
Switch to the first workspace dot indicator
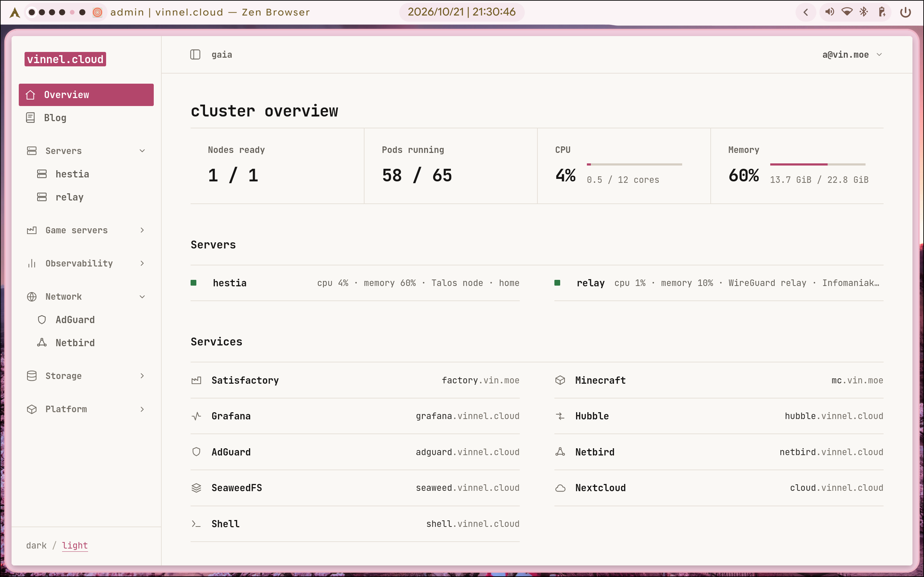click(x=32, y=12)
